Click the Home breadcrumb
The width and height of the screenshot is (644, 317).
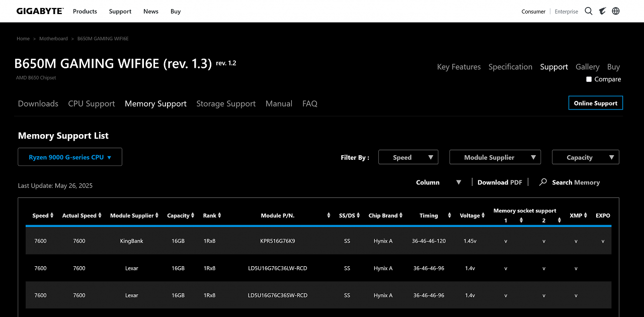pos(23,39)
